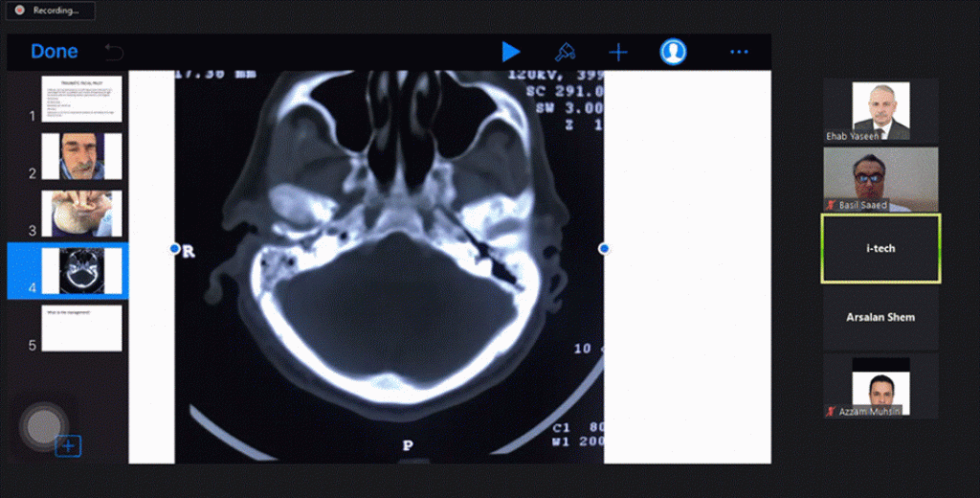The height and width of the screenshot is (498, 980).
Task: Select slide 2 face photo thumbnail
Action: click(x=81, y=156)
